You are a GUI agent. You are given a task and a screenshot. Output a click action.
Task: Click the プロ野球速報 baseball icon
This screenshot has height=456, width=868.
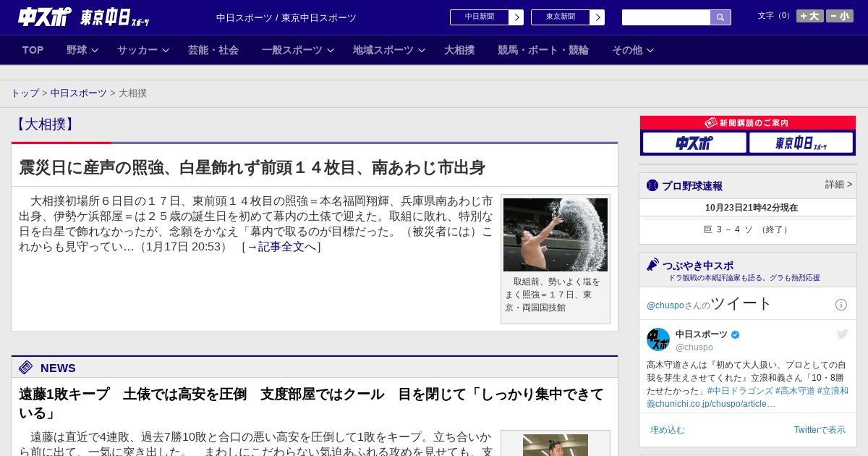(652, 186)
